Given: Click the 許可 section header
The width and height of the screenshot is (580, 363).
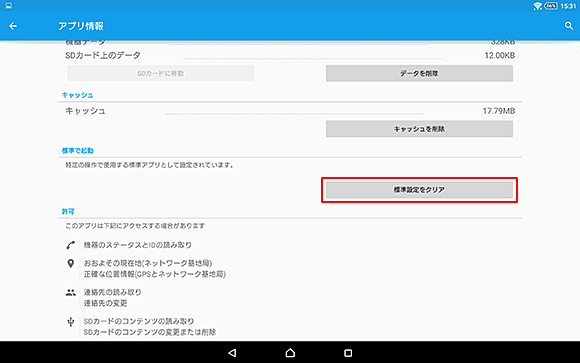Looking at the screenshot, I should pos(68,211).
